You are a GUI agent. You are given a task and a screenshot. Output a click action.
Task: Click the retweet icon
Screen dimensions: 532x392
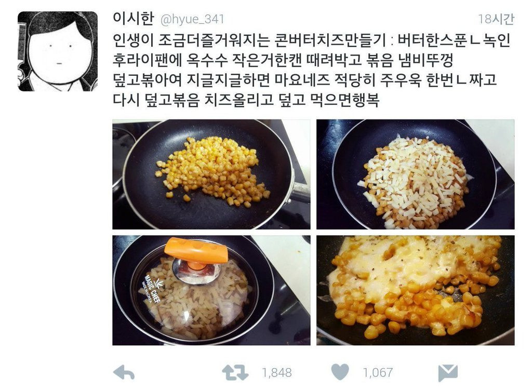(x=235, y=372)
